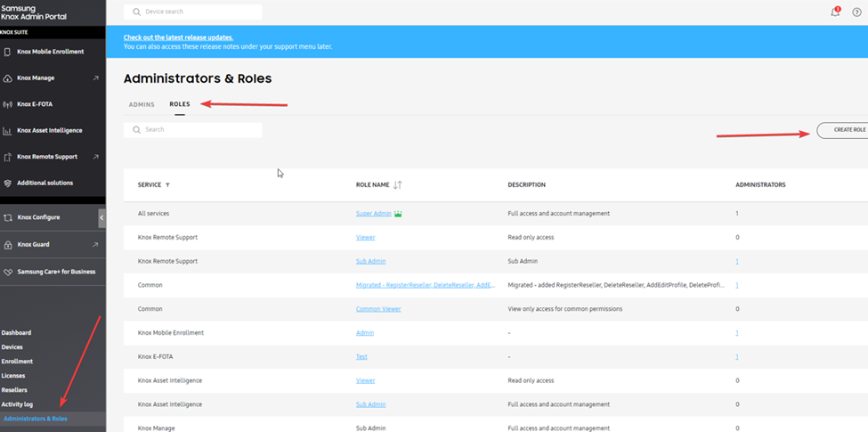Open Enrollment in sidebar
868x432 pixels.
pos(17,361)
